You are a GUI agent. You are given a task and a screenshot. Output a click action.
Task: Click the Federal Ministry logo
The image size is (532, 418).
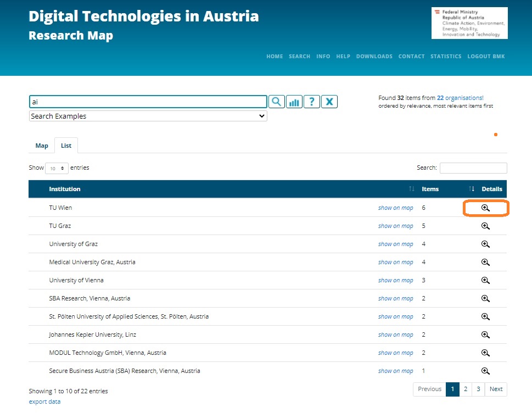coord(469,23)
